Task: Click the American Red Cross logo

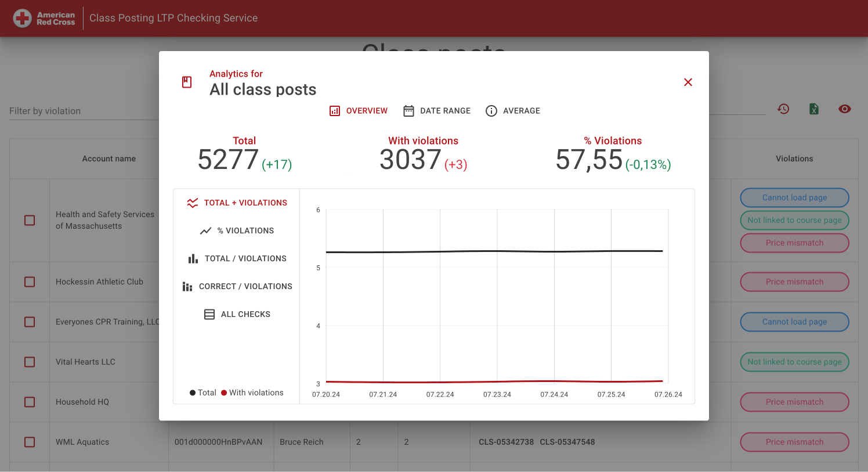Action: 45,18
